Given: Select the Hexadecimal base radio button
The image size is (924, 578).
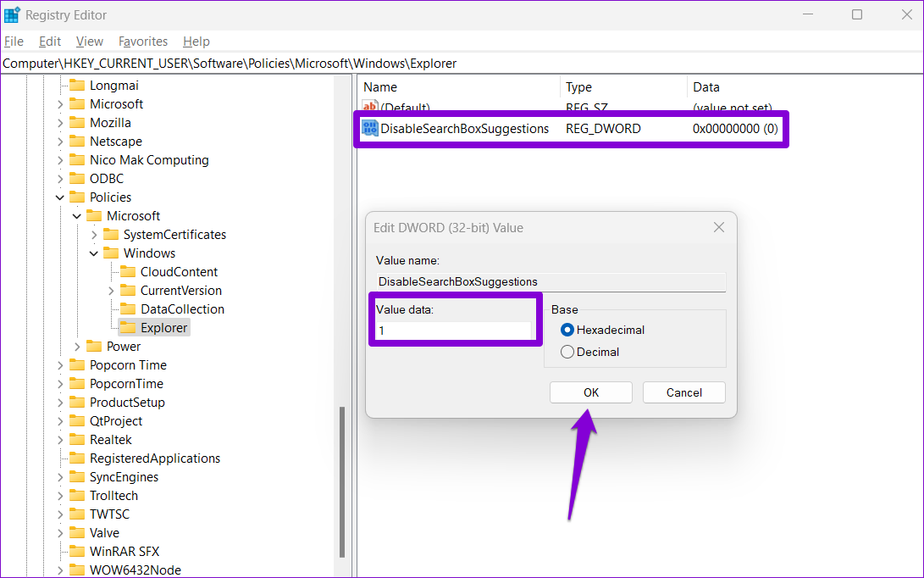Looking at the screenshot, I should point(567,330).
